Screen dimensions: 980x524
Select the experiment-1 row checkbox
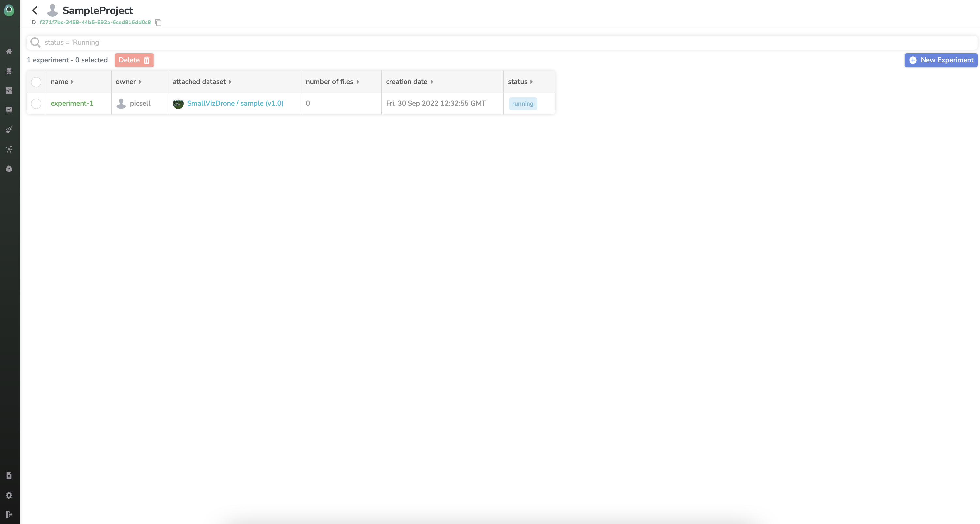[x=36, y=103]
